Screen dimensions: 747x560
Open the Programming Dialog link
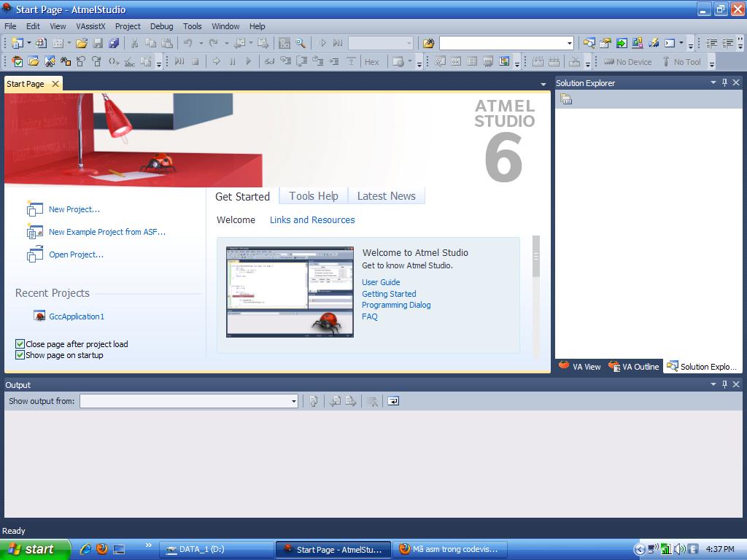click(396, 306)
